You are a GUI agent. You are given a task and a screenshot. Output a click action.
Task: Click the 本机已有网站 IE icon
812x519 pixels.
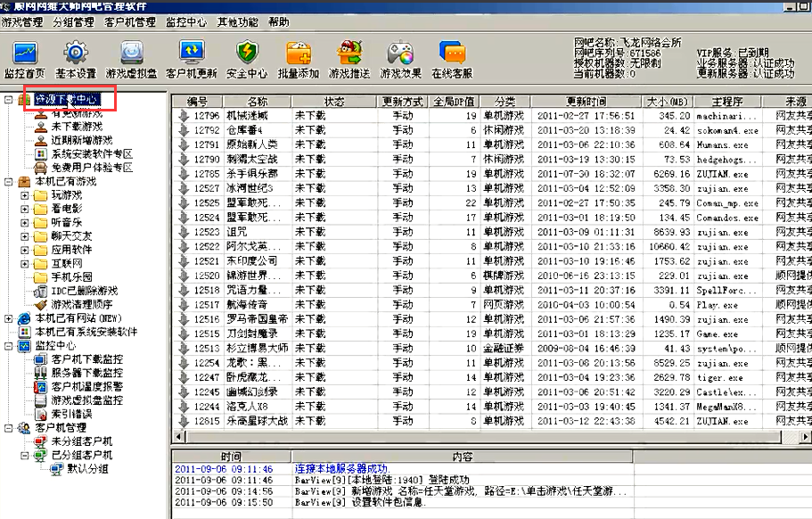(x=24, y=318)
